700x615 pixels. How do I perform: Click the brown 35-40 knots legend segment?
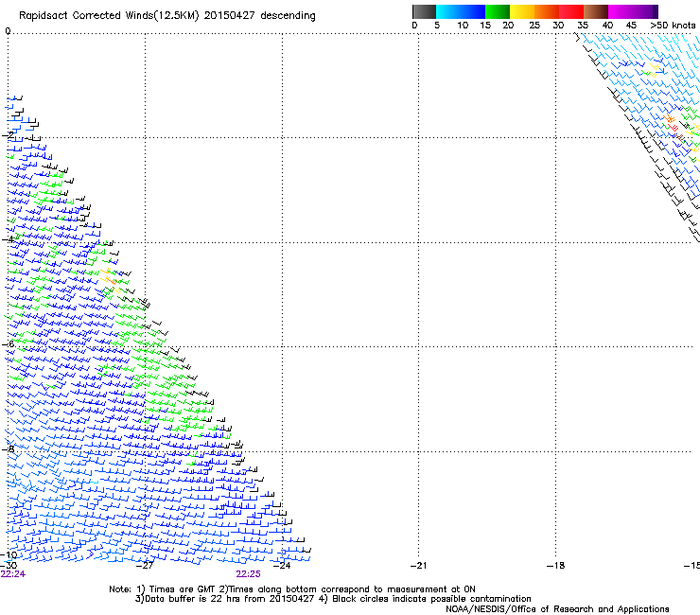click(x=596, y=11)
